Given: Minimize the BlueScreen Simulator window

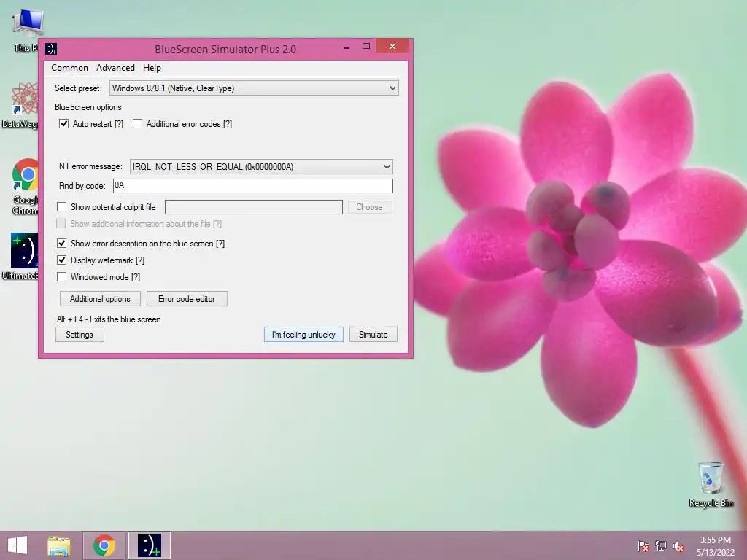Looking at the screenshot, I should click(x=347, y=47).
